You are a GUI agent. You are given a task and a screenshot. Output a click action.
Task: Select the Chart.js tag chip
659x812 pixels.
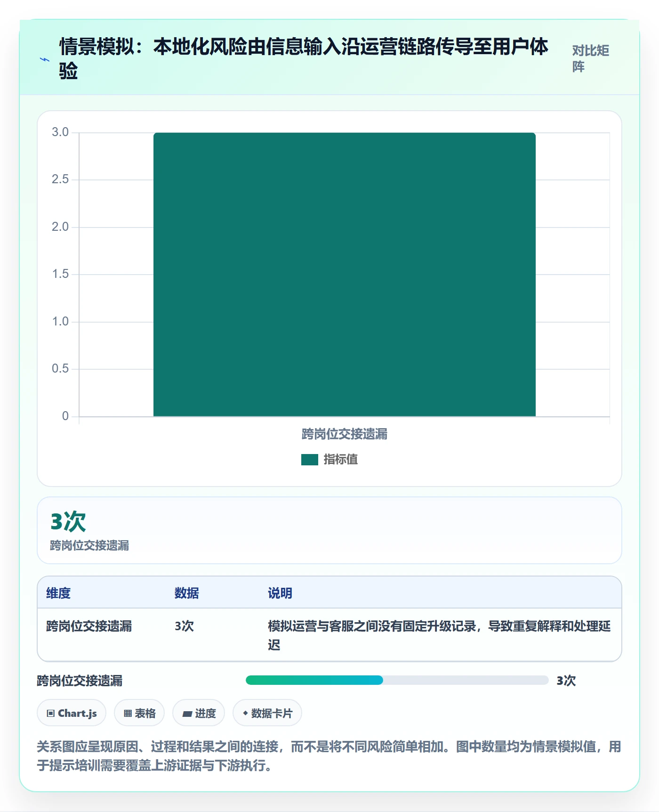click(72, 713)
